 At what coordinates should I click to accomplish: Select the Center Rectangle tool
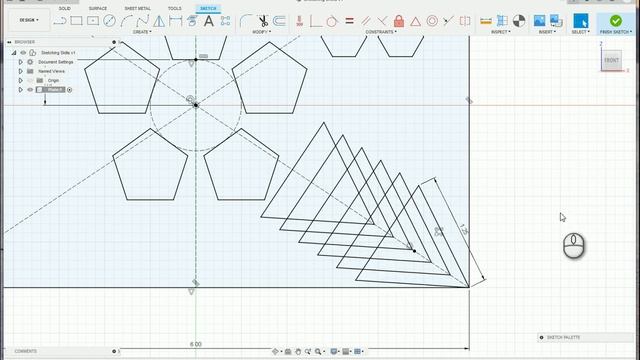click(x=93, y=21)
